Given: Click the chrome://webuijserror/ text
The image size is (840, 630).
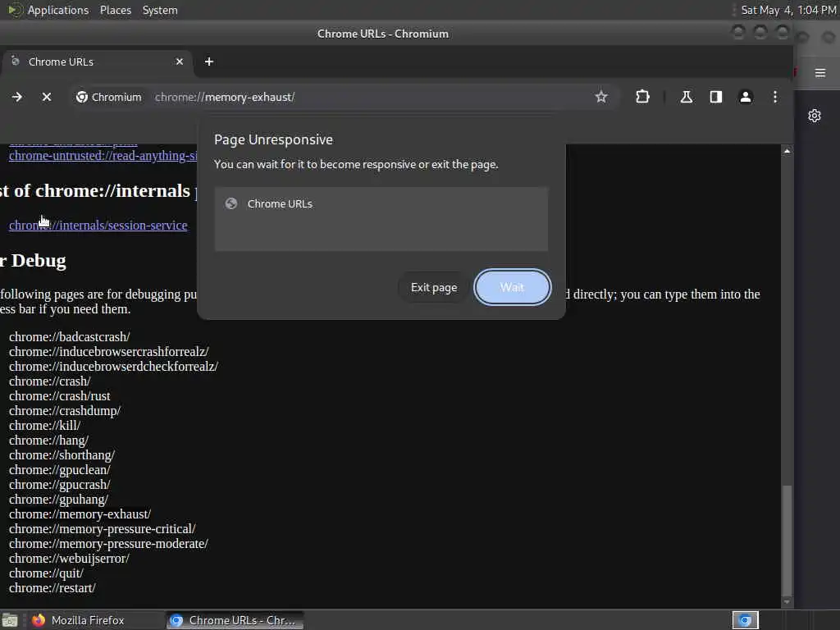Looking at the screenshot, I should [69, 558].
